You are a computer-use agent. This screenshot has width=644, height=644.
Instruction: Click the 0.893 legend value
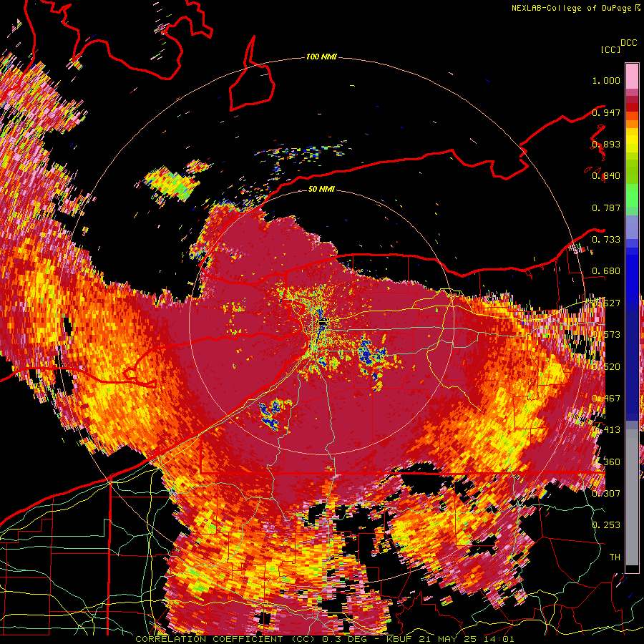click(x=606, y=144)
